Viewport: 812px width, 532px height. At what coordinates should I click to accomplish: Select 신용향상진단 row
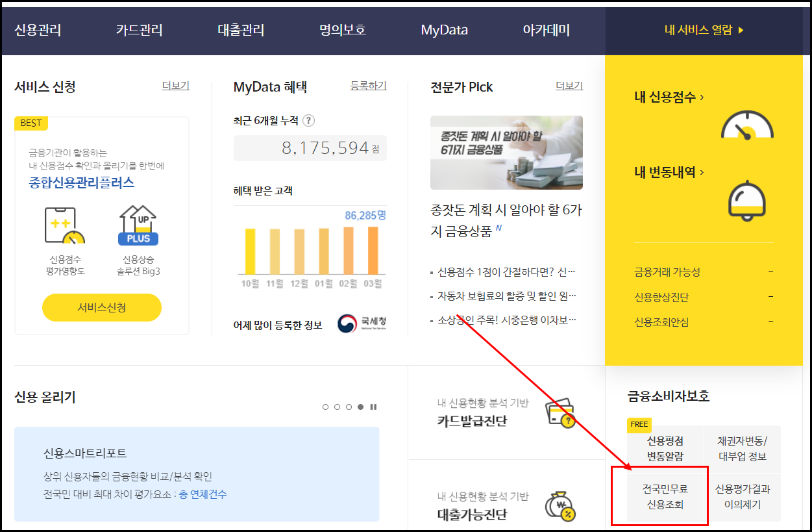click(x=704, y=297)
